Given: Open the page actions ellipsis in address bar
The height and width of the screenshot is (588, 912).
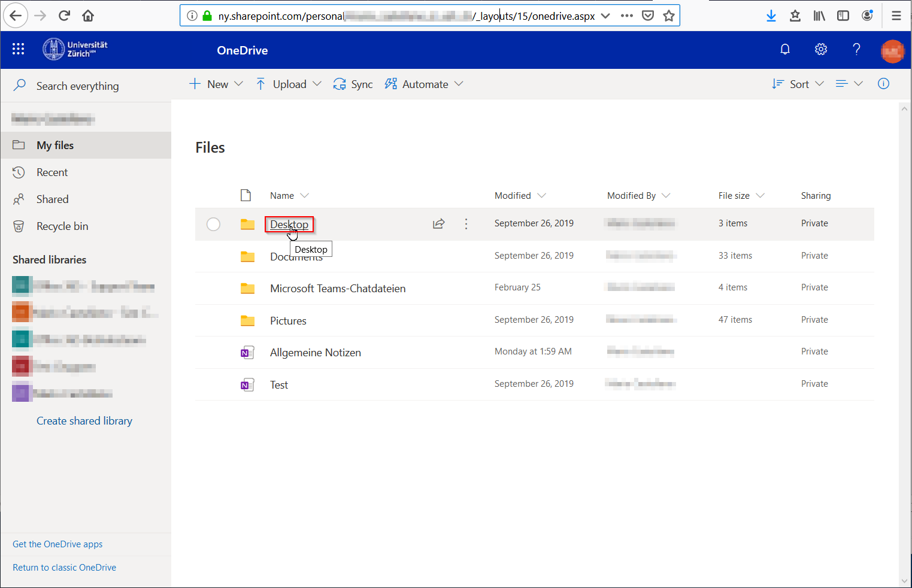Looking at the screenshot, I should point(627,16).
